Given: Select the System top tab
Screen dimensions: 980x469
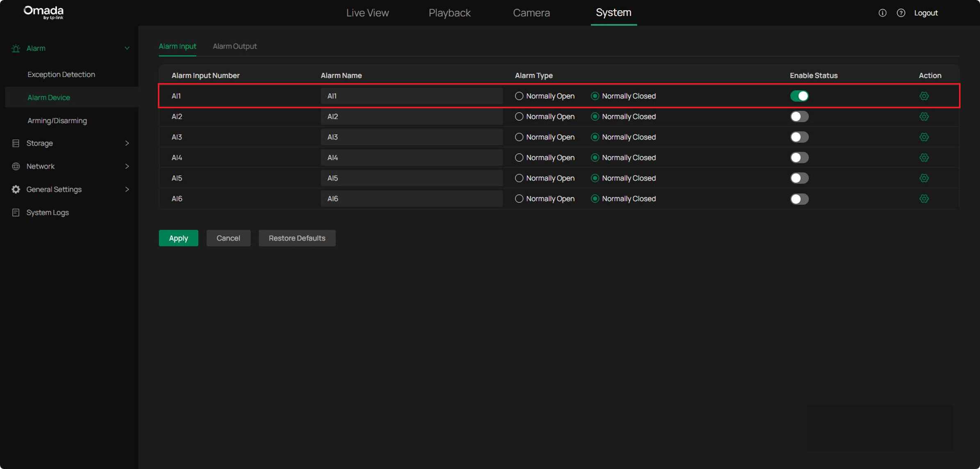Looking at the screenshot, I should (613, 13).
